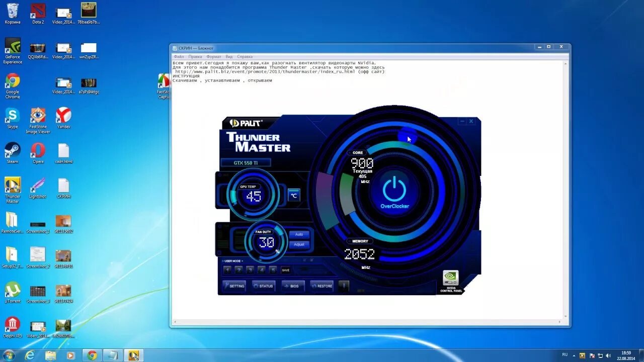
Task: Select user mode profile 3
Action: pyautogui.click(x=250, y=270)
